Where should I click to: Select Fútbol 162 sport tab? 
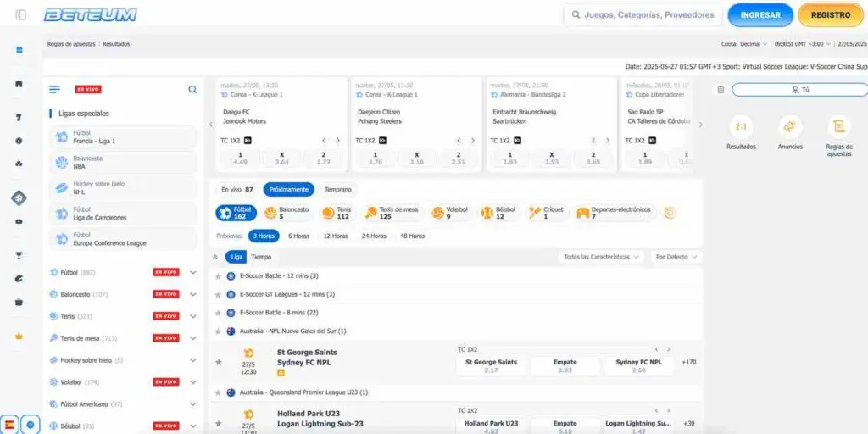pyautogui.click(x=236, y=213)
